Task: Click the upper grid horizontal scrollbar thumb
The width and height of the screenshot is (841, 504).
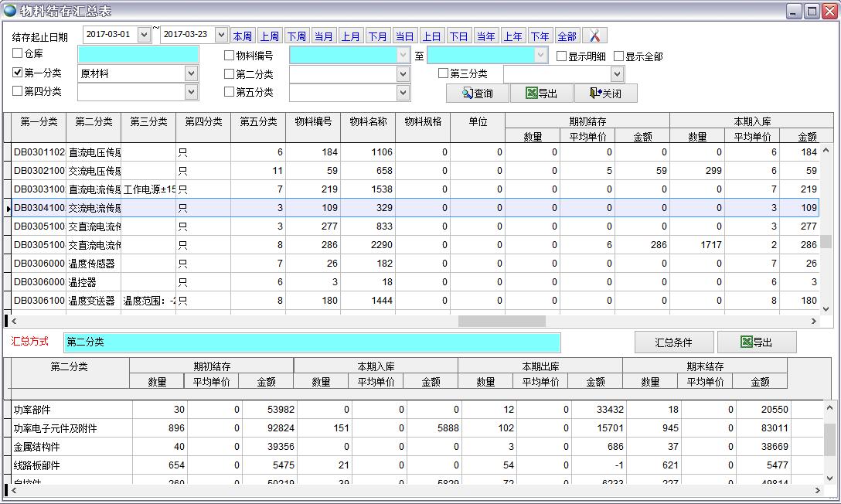Action: point(502,321)
